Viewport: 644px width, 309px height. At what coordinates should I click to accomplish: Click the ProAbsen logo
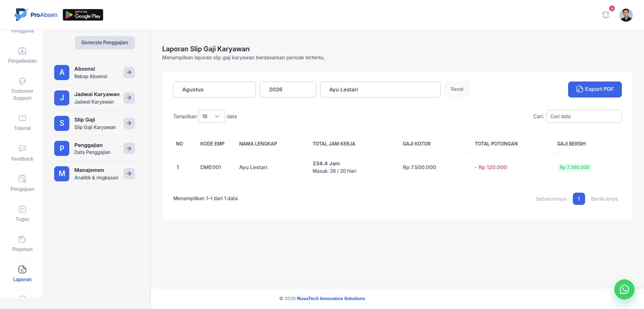[x=36, y=15]
